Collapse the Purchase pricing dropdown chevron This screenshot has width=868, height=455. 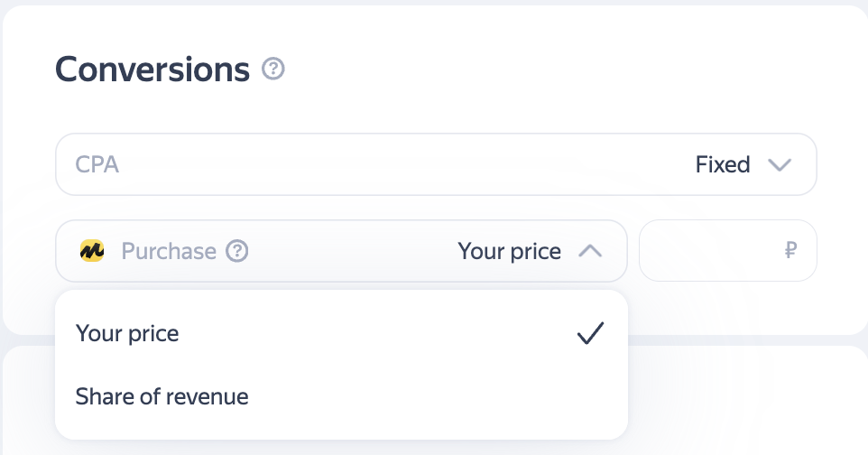click(590, 251)
